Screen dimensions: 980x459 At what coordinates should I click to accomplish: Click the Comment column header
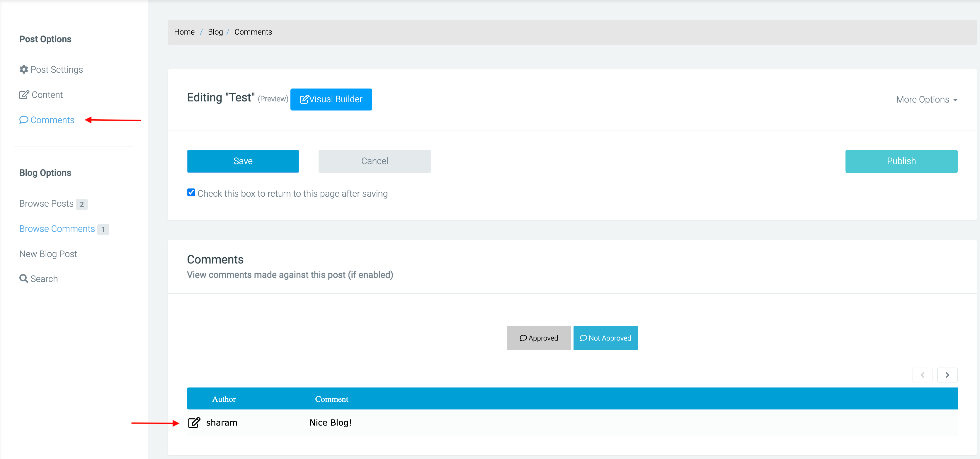tap(331, 399)
